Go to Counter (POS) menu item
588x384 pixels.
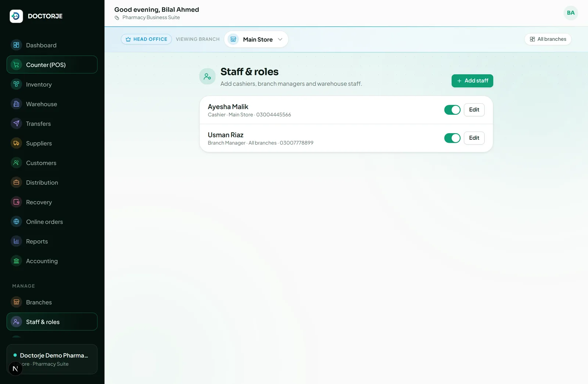52,65
